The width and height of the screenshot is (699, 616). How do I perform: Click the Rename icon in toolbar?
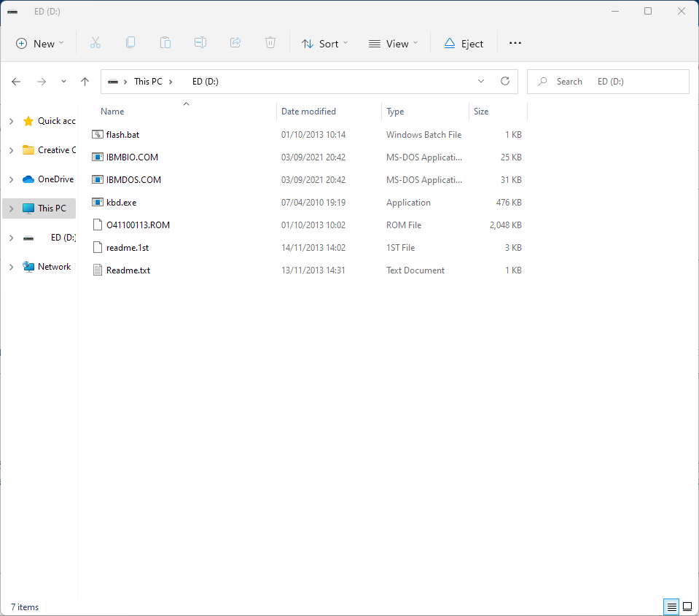200,43
